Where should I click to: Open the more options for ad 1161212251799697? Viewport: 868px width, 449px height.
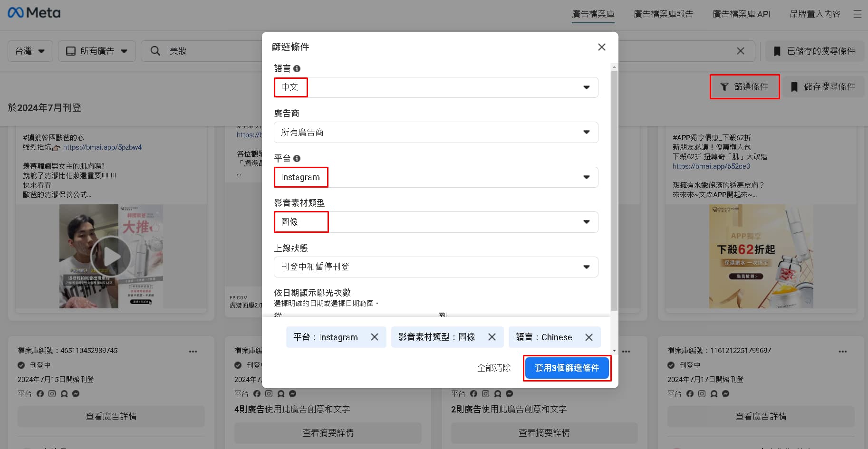[843, 352]
